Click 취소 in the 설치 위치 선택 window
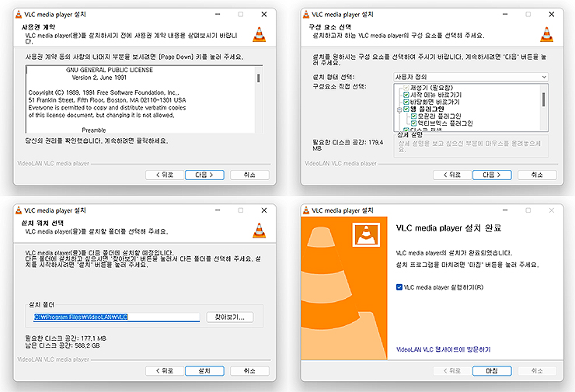This screenshot has height=392, width=575. coord(249,371)
